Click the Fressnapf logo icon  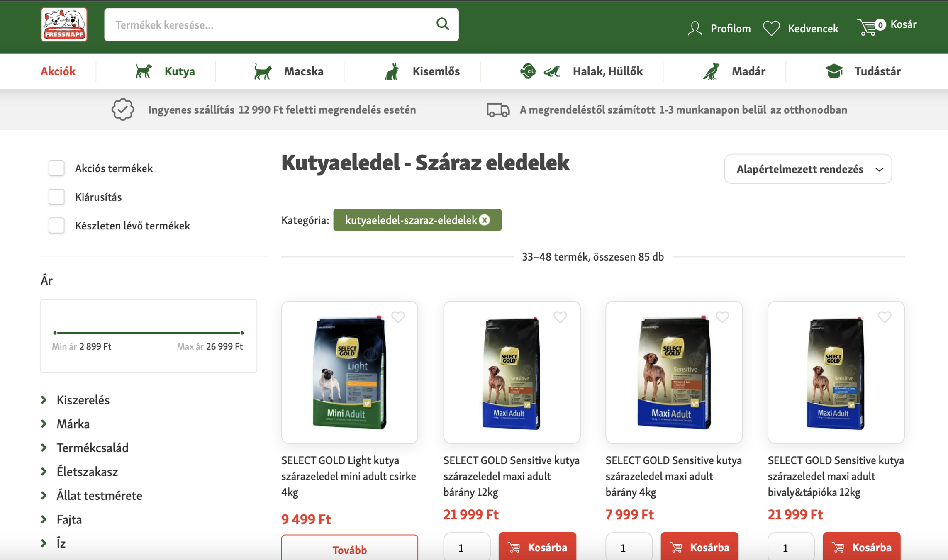pyautogui.click(x=64, y=25)
